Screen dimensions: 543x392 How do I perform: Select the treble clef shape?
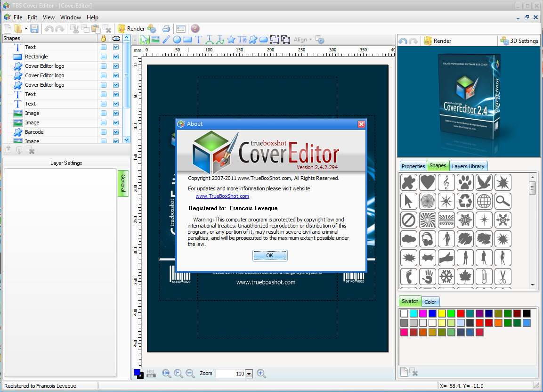(x=446, y=182)
